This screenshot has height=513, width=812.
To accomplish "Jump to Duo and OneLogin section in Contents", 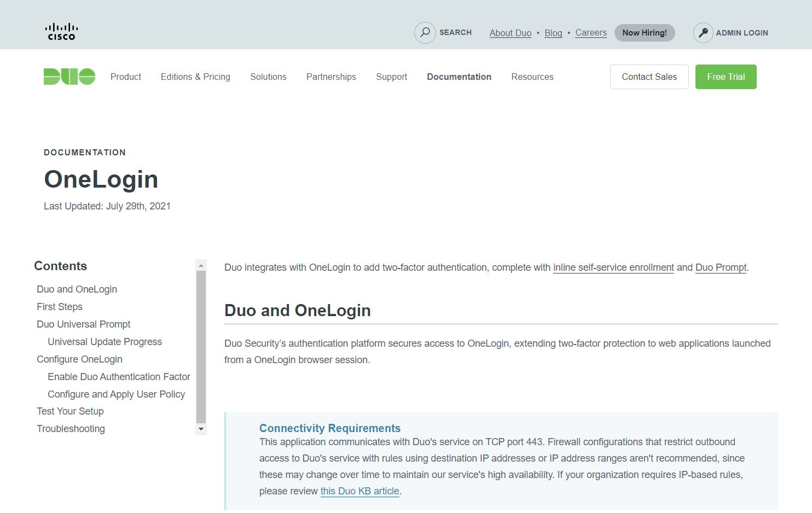I will (x=77, y=289).
